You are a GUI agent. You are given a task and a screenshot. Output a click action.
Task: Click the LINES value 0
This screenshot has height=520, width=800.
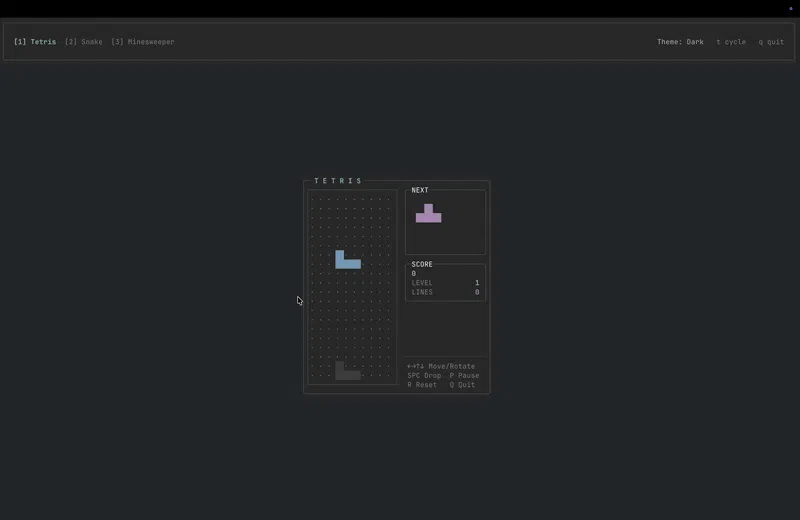point(477,292)
